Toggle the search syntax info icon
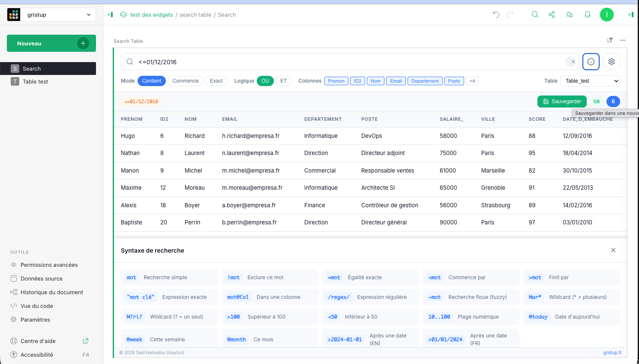 pos(591,62)
